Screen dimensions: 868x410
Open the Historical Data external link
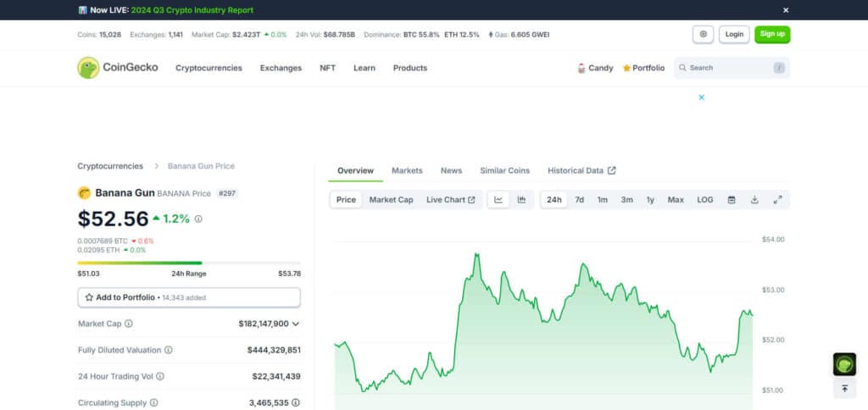pyautogui.click(x=581, y=170)
